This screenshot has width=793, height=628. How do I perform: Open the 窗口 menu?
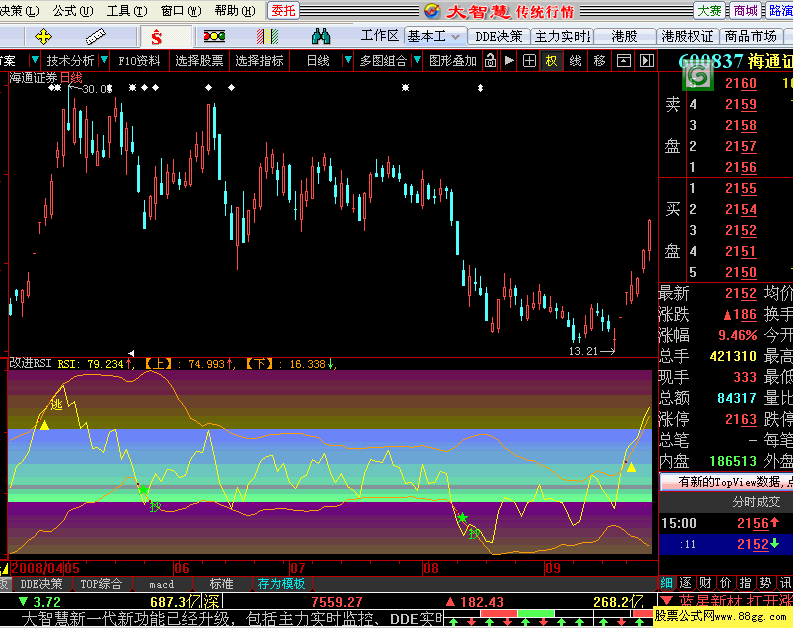click(x=181, y=11)
